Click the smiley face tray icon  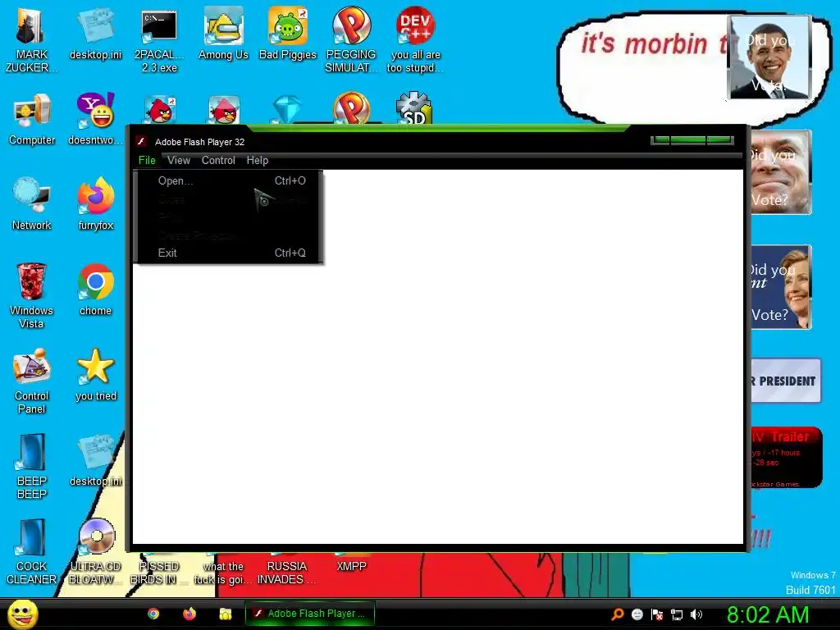[637, 614]
